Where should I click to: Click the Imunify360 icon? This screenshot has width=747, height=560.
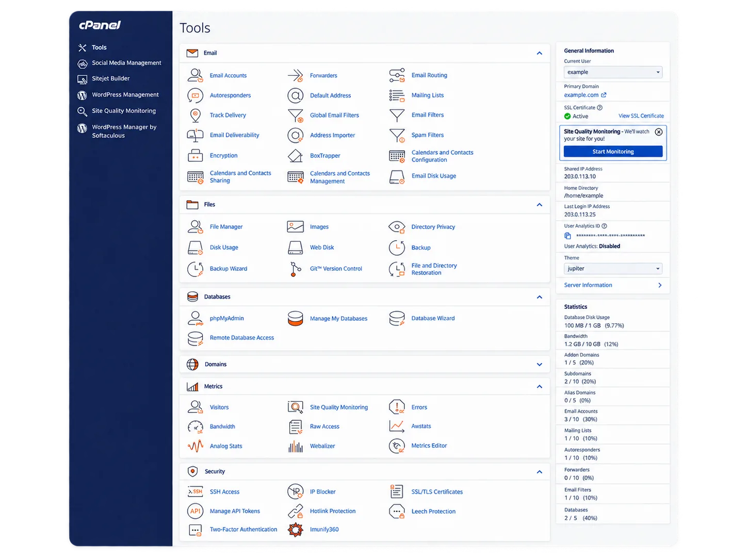pyautogui.click(x=295, y=530)
